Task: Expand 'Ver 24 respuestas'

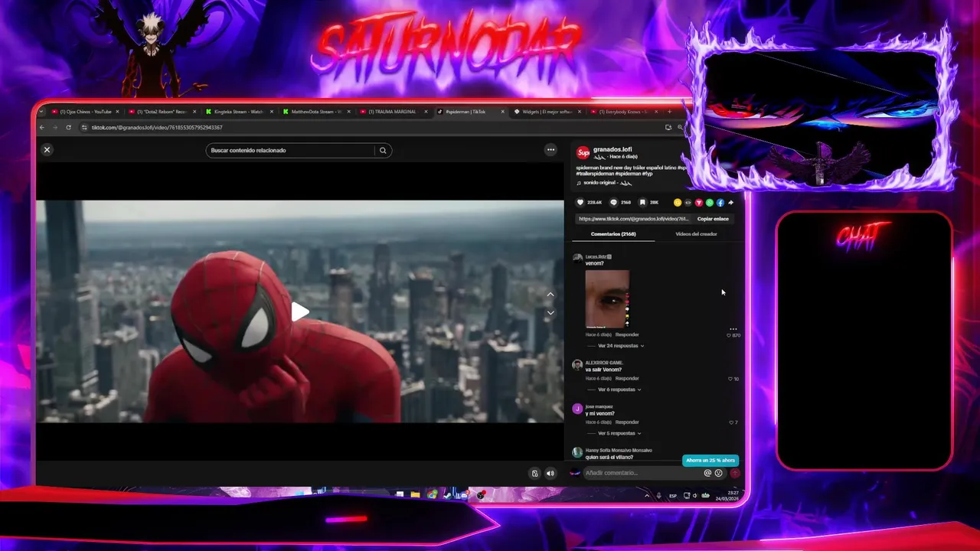Action: (x=621, y=346)
